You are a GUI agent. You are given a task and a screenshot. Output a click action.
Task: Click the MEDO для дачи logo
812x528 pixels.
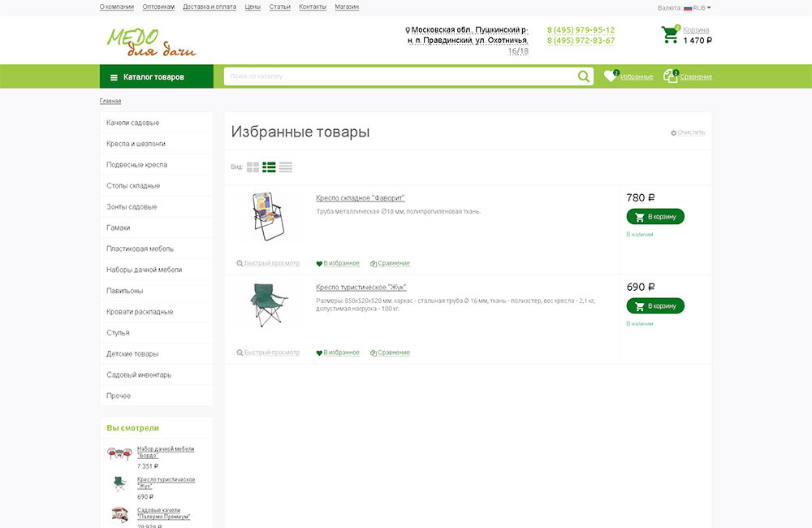[x=151, y=42]
